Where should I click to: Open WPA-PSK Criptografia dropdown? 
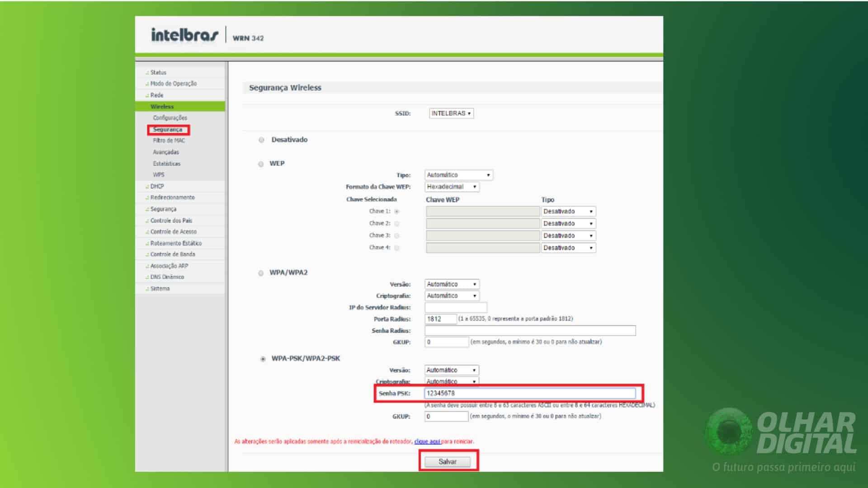point(452,381)
